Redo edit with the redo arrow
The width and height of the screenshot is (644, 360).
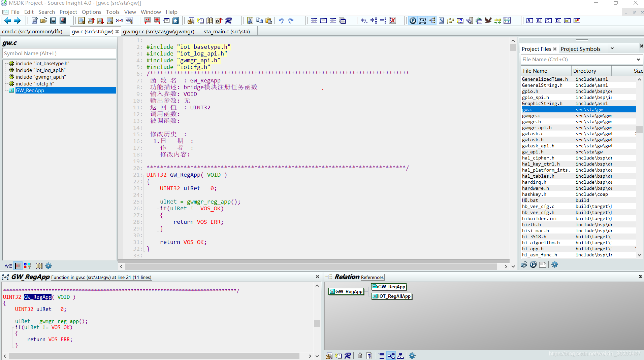coord(291,21)
